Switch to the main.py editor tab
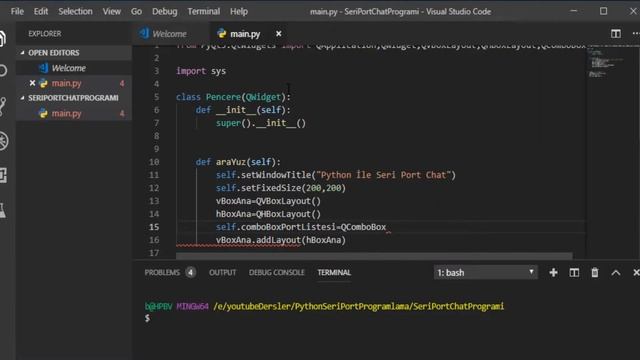 [245, 33]
